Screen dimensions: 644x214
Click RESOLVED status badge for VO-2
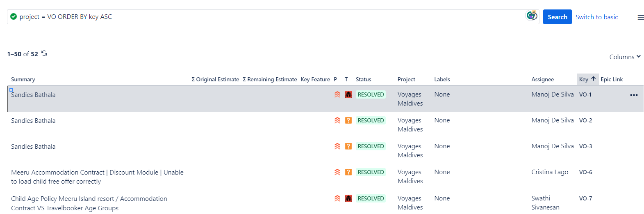coord(371,120)
